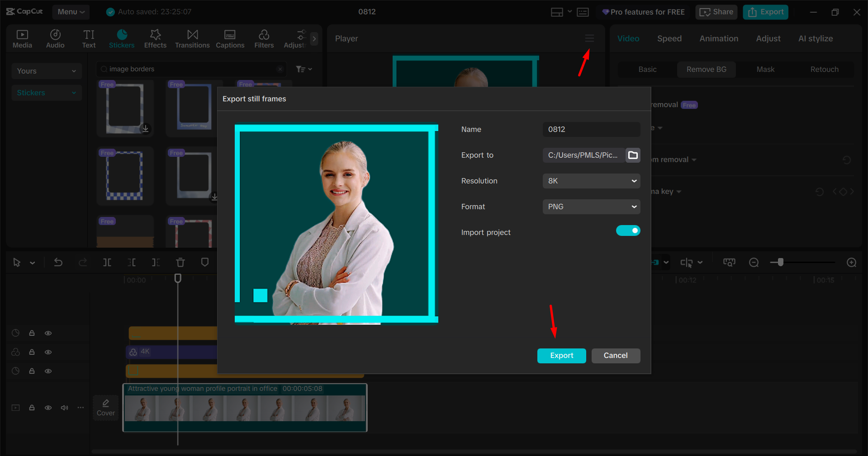
Task: Mute the Attractive young woman clip track
Action: click(64, 408)
